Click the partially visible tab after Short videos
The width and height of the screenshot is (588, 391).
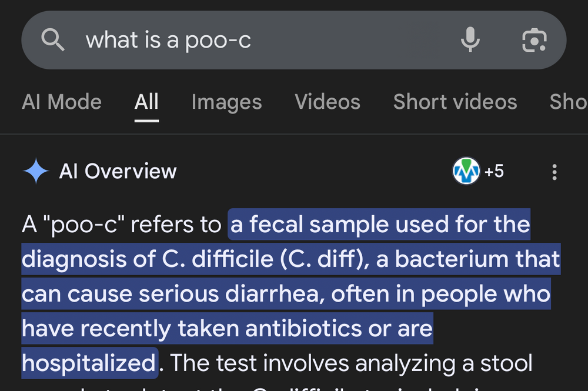[568, 102]
